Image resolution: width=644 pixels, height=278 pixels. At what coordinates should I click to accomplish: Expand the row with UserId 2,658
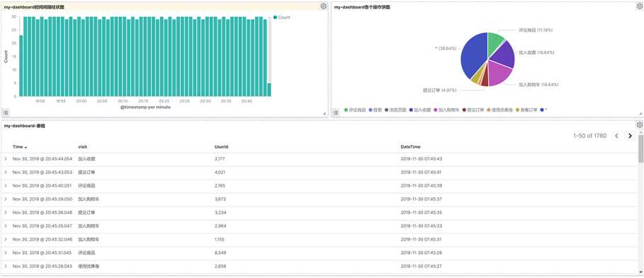point(6,266)
